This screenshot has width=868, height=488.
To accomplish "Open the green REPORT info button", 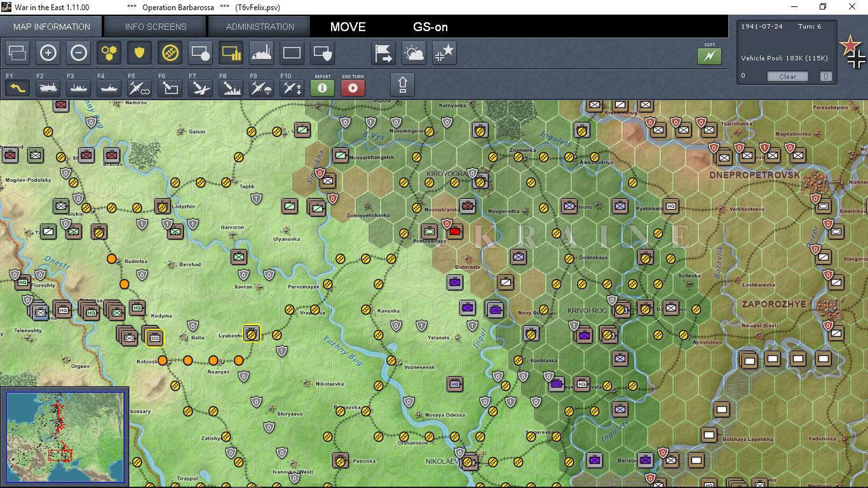I will (323, 88).
